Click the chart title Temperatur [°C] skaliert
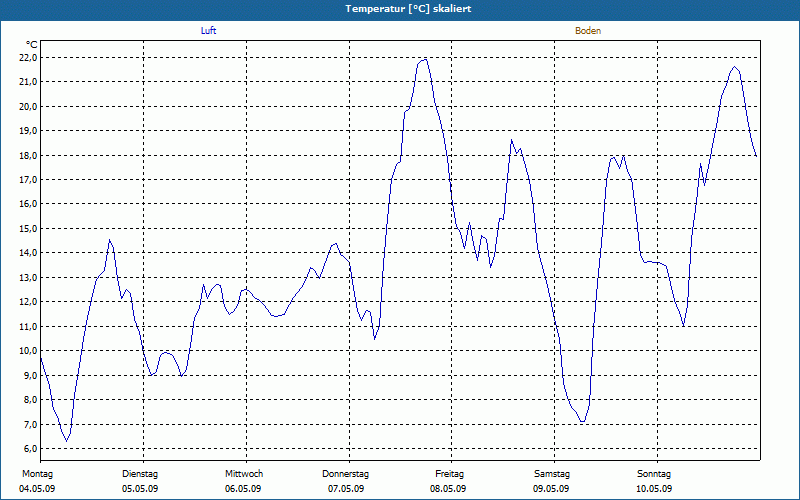 [408, 9]
